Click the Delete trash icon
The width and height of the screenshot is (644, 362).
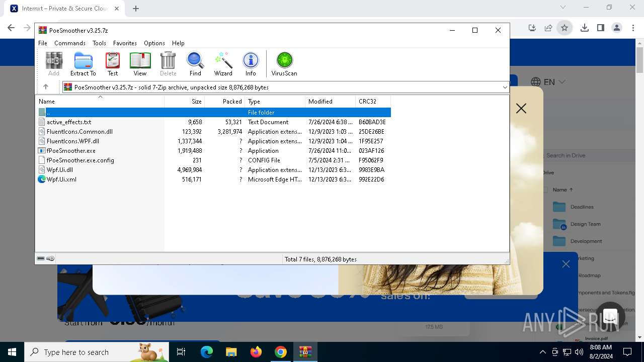click(168, 64)
